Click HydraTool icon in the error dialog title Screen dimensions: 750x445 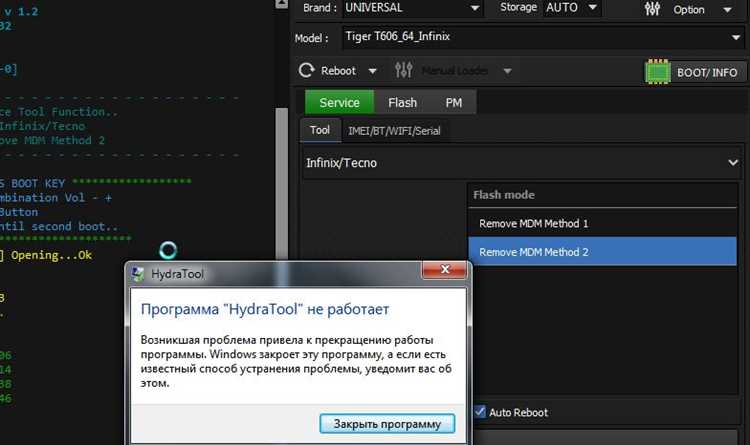click(x=138, y=274)
